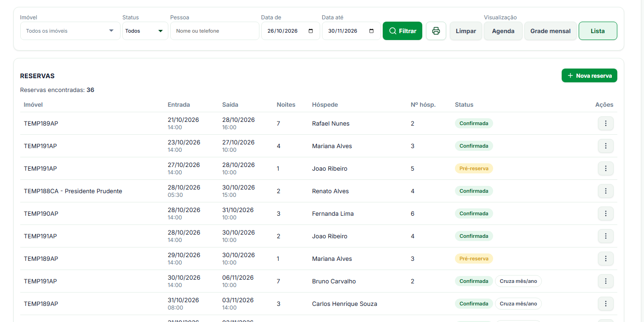Click the Noites column header

(286, 104)
